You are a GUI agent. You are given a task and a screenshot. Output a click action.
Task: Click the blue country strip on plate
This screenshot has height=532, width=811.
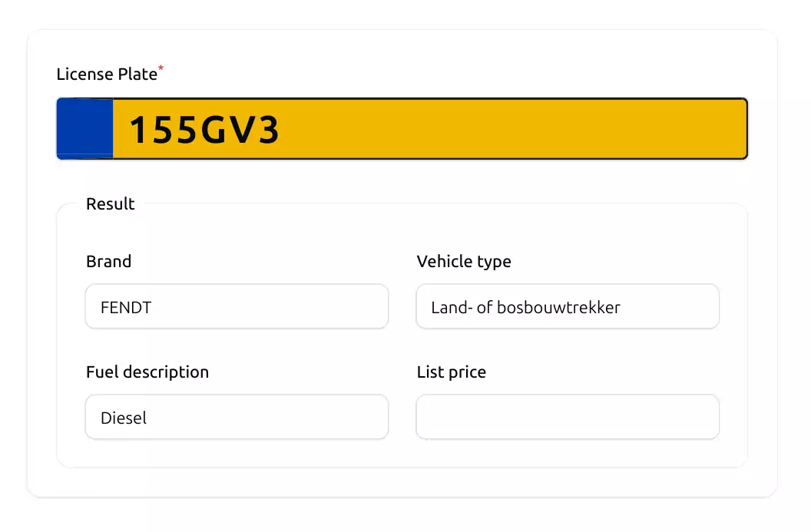pos(84,129)
